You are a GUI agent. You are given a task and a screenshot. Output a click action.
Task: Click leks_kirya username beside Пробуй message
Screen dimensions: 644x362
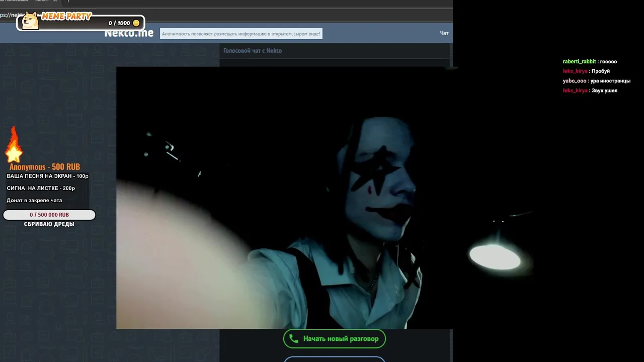pyautogui.click(x=575, y=71)
